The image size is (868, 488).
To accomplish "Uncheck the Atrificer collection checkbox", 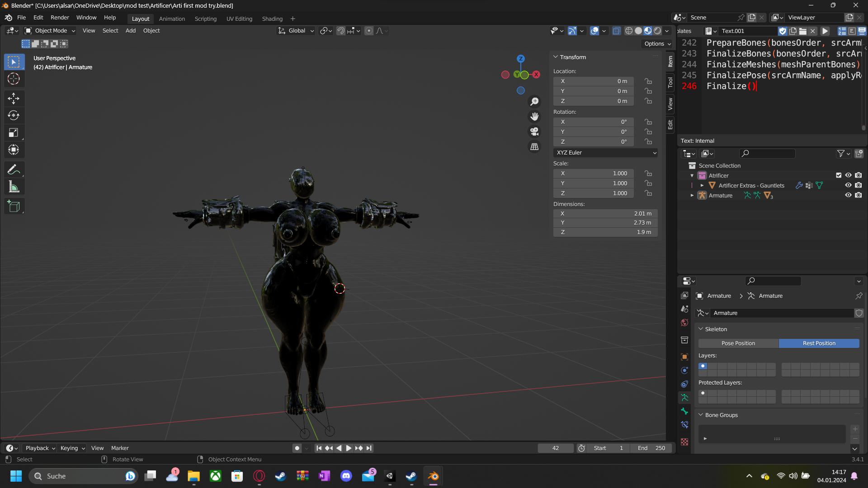I will 839,175.
